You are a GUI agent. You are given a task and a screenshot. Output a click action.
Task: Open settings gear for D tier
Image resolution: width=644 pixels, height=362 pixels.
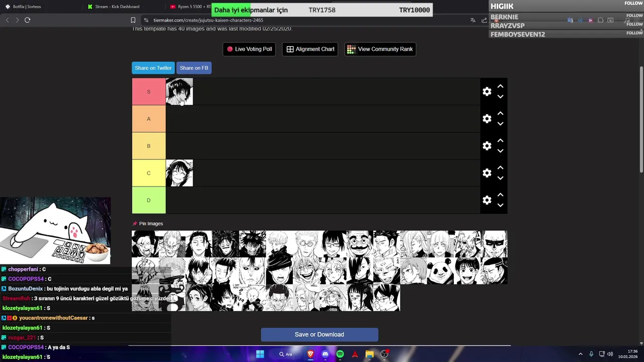[487, 200]
